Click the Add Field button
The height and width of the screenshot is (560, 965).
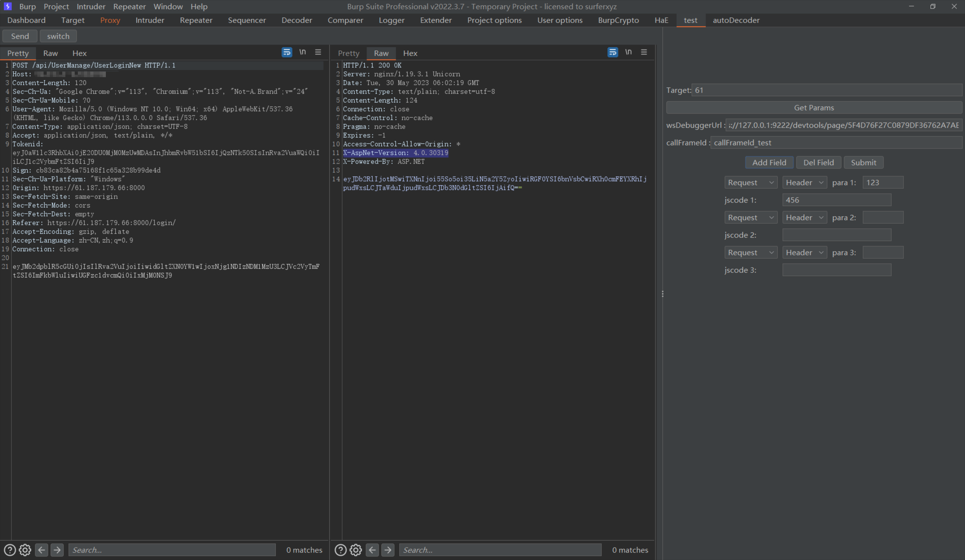[x=769, y=163]
